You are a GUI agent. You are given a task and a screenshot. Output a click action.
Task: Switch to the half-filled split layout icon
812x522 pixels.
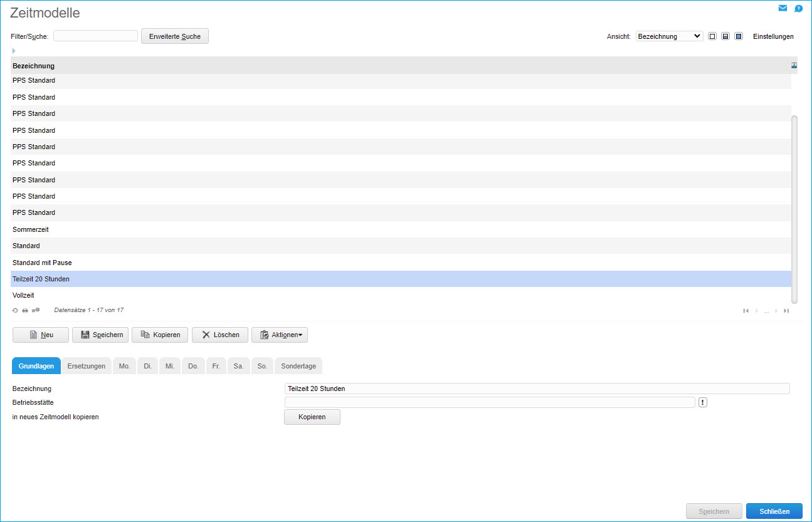click(725, 36)
